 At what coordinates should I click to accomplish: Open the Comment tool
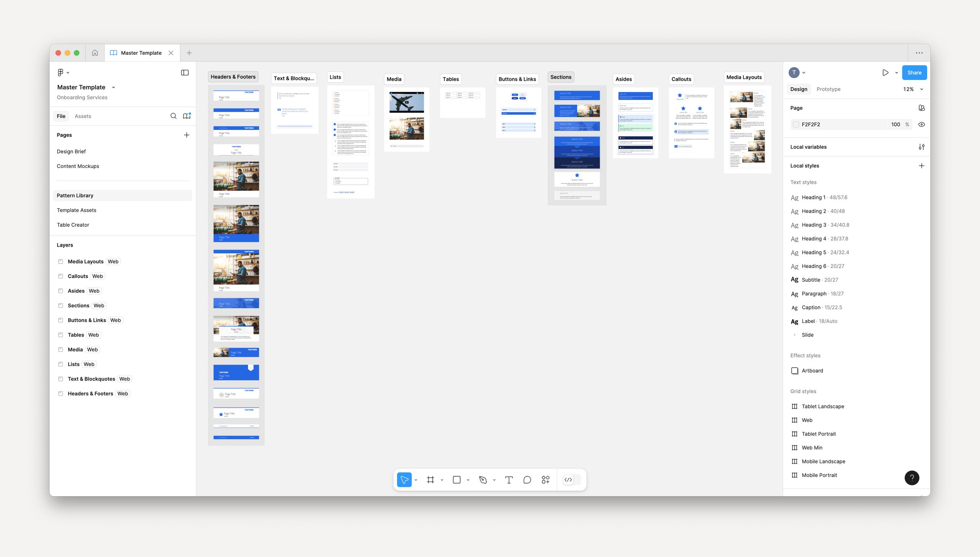[527, 479]
